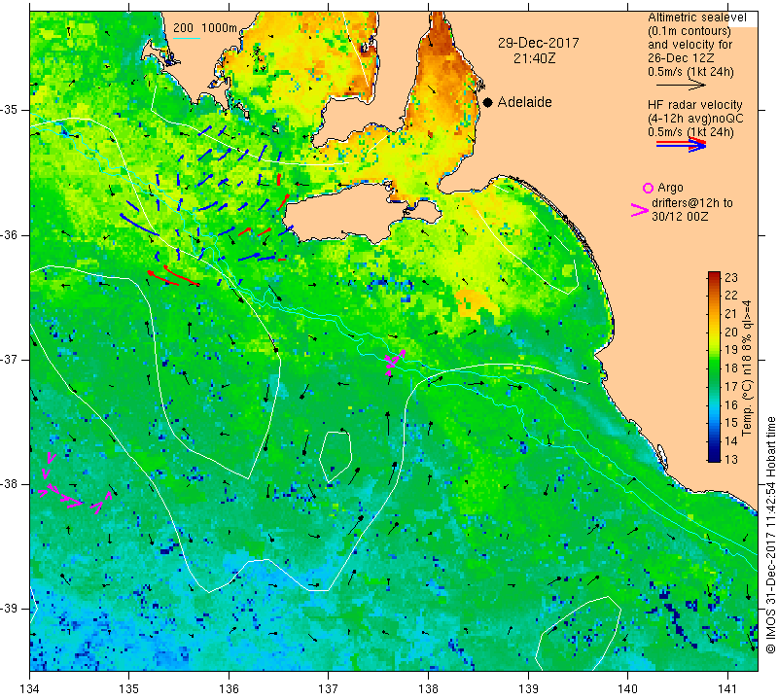Click the 136 longitude axis label
Screen dimensions: 778x700
click(x=229, y=689)
